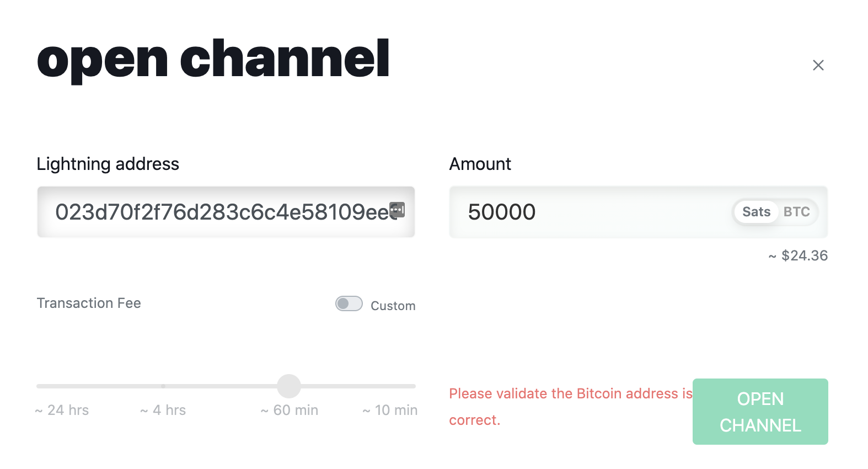The height and width of the screenshot is (469, 868).
Task: Pick the ~60 min fee speed
Action: pos(289,410)
